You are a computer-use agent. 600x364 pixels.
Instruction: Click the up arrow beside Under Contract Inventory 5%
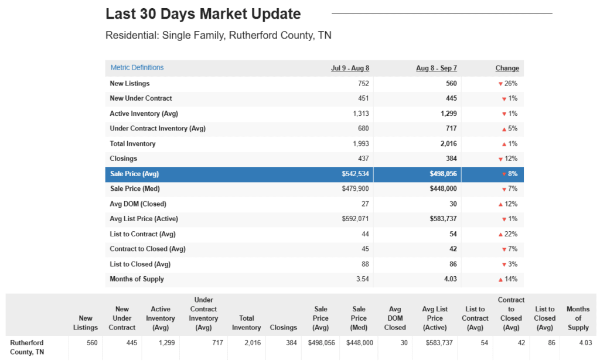tap(504, 129)
